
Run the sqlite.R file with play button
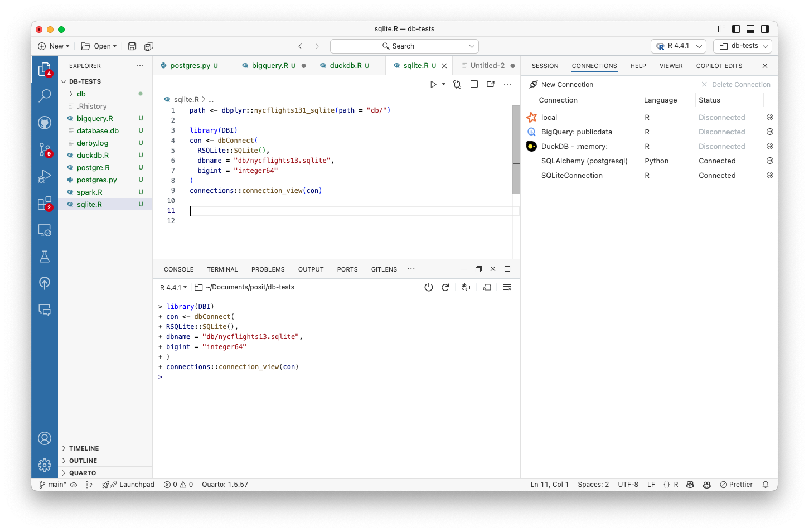pyautogui.click(x=433, y=84)
